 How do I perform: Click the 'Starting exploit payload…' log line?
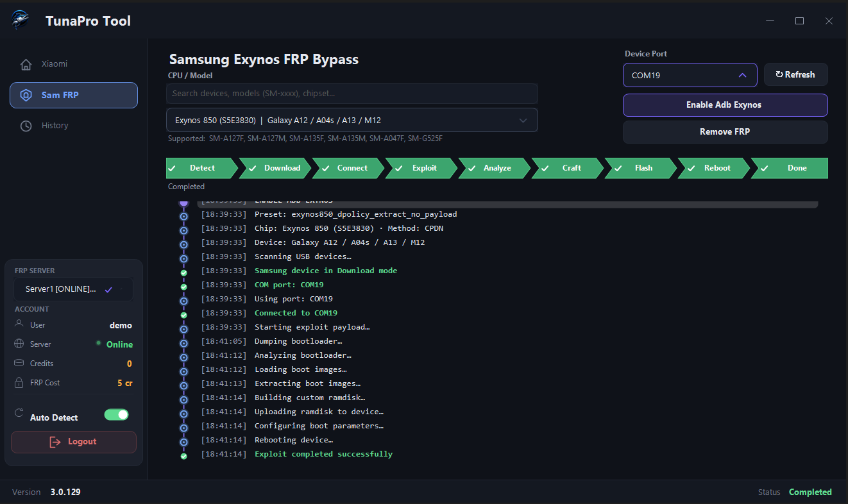tap(312, 328)
